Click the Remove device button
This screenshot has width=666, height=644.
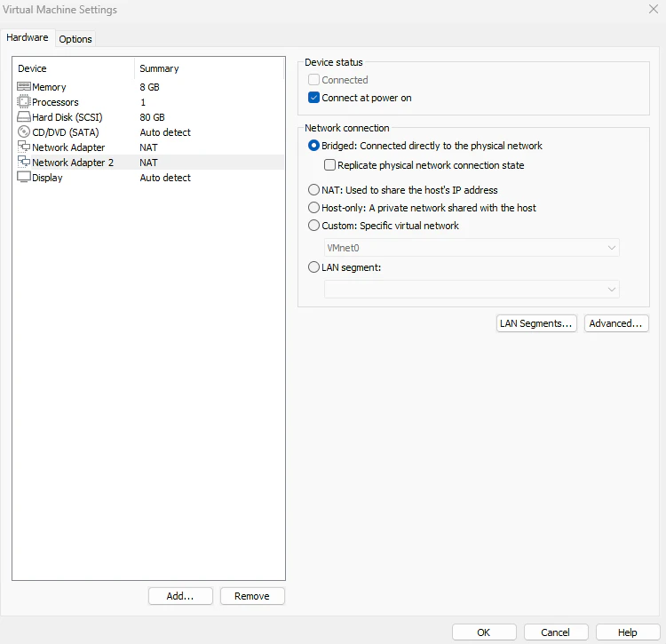tap(252, 596)
